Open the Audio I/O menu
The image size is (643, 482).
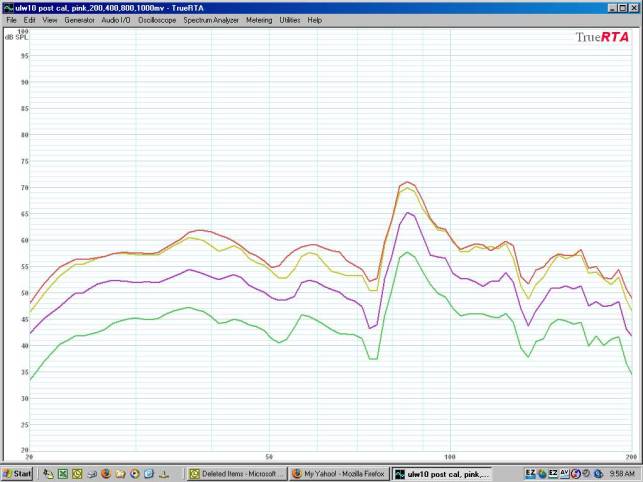click(x=116, y=20)
